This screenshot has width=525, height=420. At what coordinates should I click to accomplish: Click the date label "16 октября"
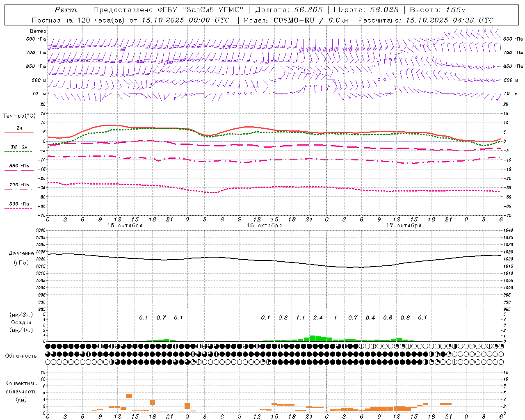click(x=264, y=226)
